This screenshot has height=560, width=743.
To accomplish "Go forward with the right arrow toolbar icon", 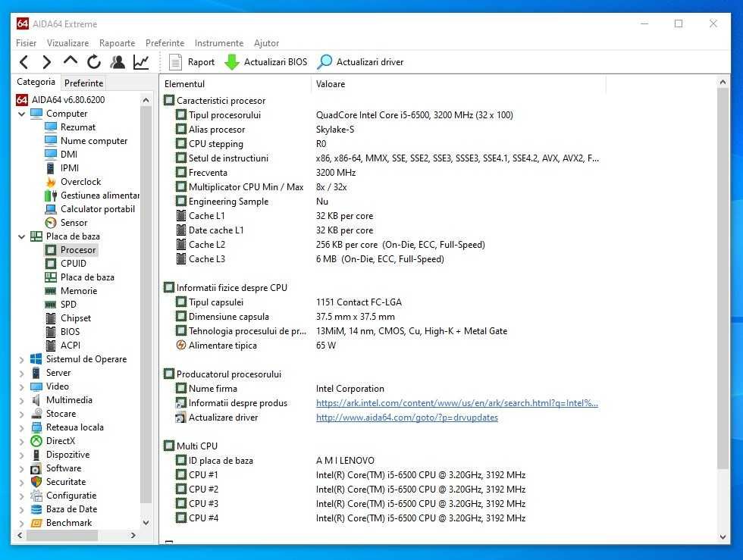I will 46,62.
